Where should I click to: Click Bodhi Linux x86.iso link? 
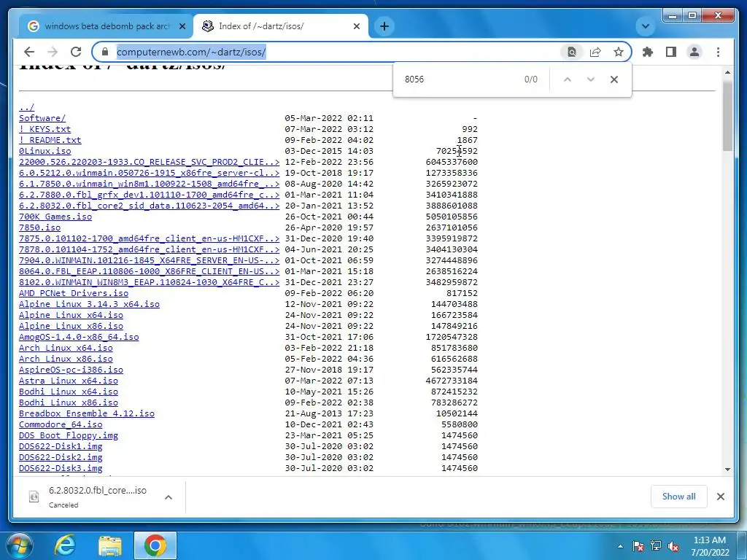(x=68, y=402)
